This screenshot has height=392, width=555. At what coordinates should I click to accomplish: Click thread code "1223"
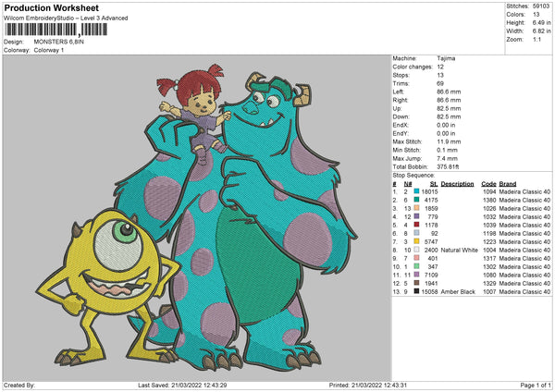489,241
